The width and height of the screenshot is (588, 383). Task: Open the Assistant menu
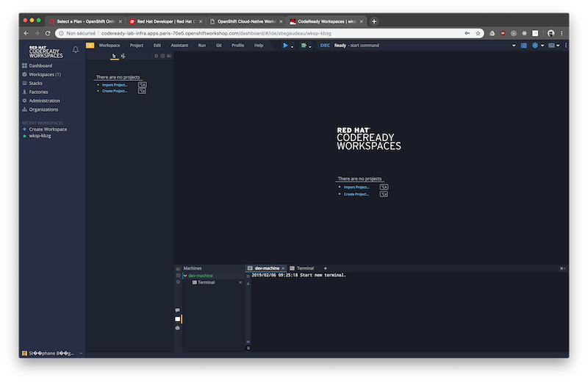click(179, 46)
